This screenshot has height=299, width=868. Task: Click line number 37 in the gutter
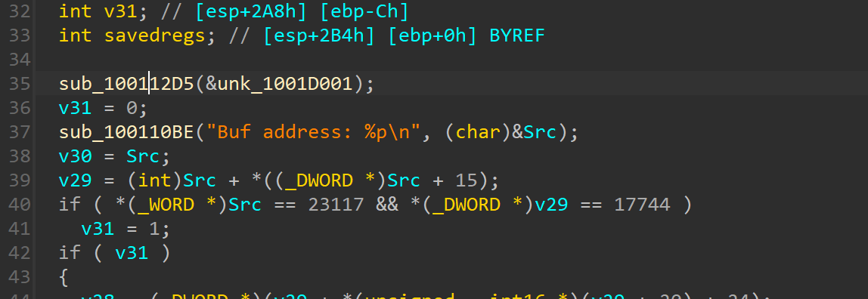20,132
